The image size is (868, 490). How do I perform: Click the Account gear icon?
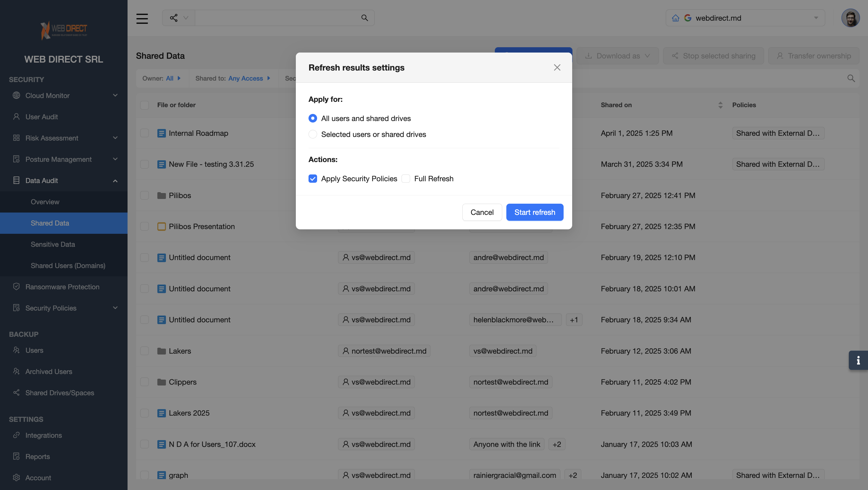(16, 478)
